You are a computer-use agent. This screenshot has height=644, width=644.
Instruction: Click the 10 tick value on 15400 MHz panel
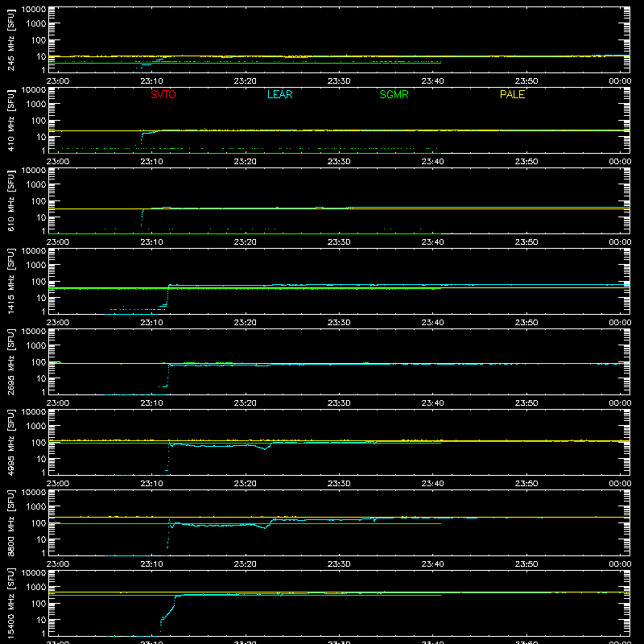coord(41,620)
